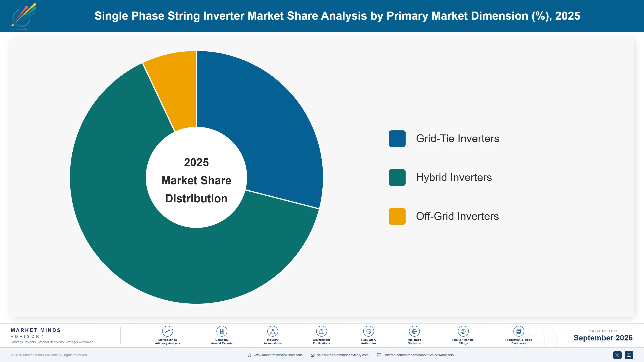Click sales@marketmindsadvisory.com email address
Viewport: 644px width, 362px height.
[x=342, y=355]
